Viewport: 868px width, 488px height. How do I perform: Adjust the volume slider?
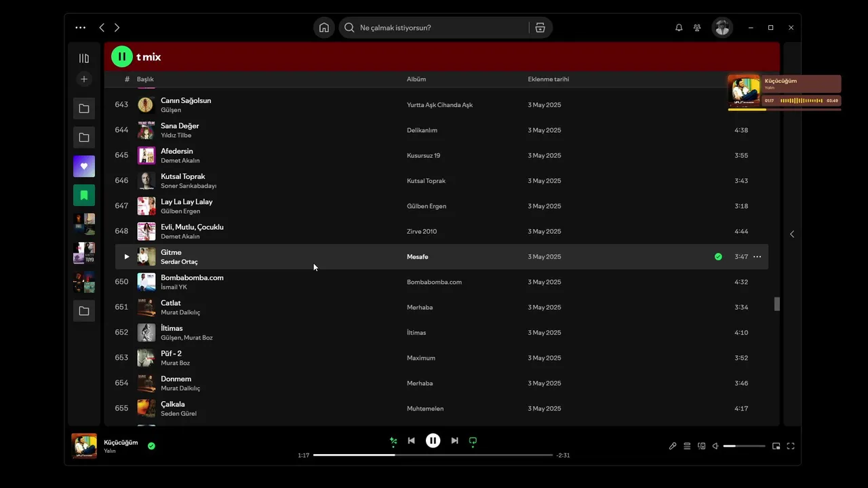tap(744, 446)
